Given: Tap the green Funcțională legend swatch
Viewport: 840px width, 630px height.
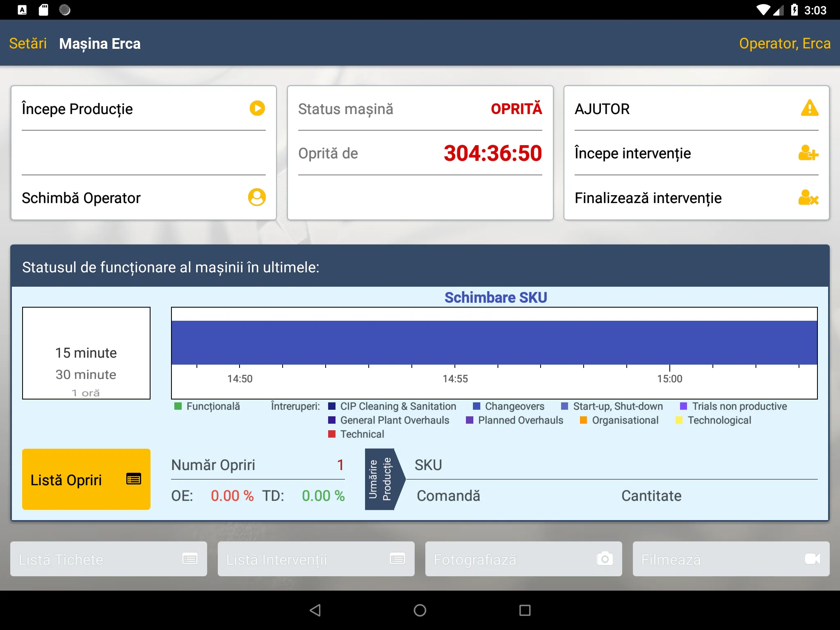Looking at the screenshot, I should click(178, 406).
